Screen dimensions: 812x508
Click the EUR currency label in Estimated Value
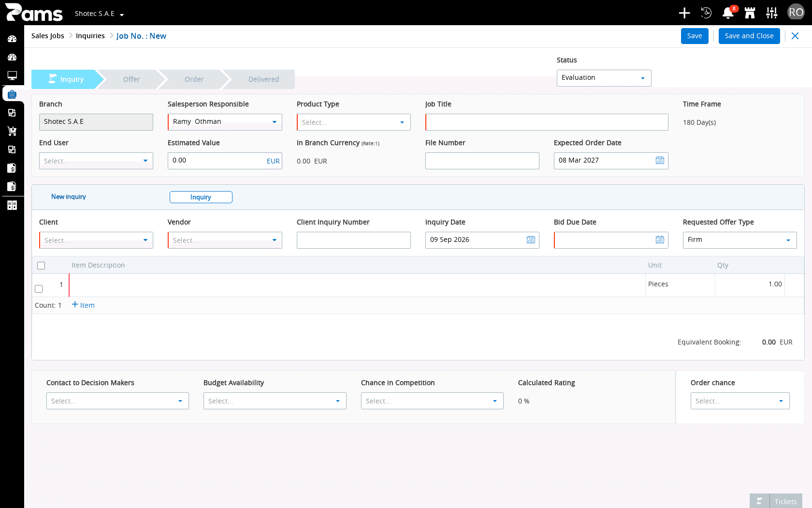[273, 161]
